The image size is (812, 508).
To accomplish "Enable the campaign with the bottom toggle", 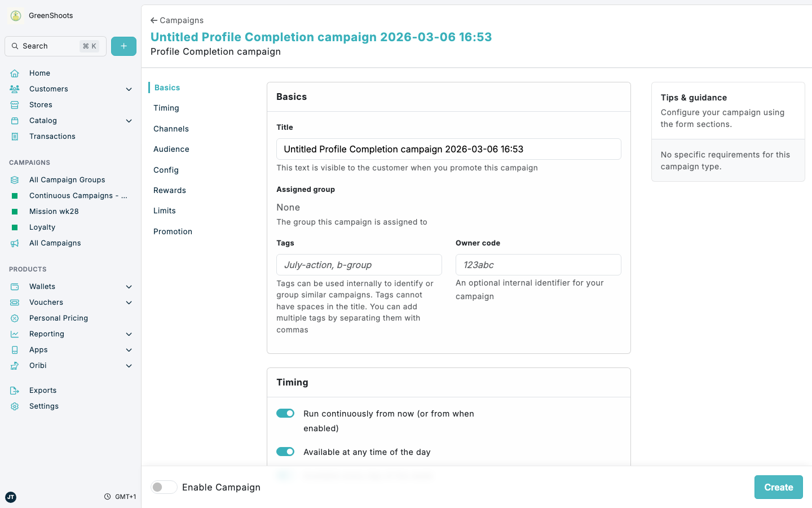I will [x=164, y=487].
